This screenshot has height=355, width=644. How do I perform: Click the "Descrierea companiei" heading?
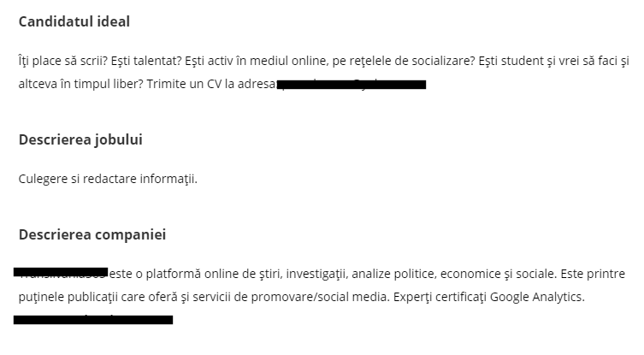click(92, 234)
